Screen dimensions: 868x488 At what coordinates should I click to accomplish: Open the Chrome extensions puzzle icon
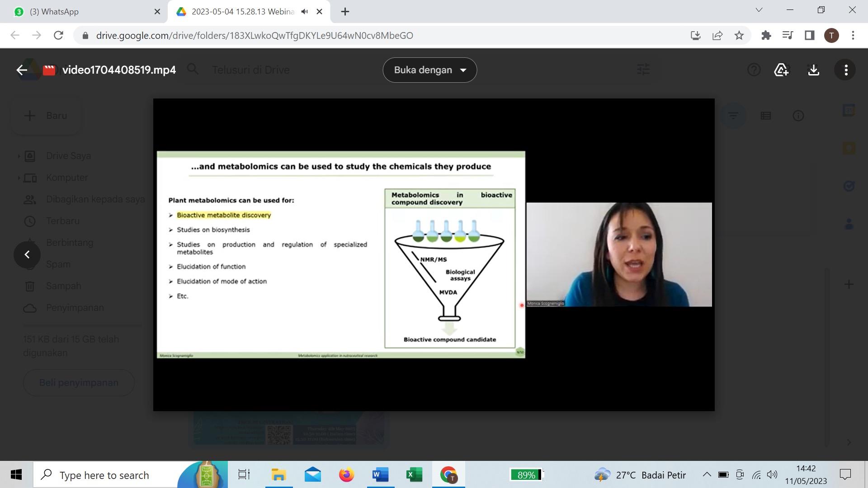pos(766,35)
